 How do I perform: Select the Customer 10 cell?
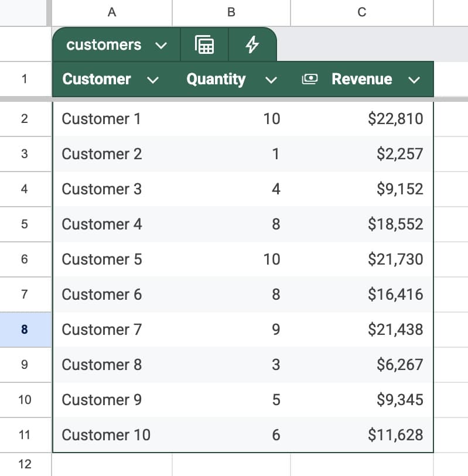106,435
